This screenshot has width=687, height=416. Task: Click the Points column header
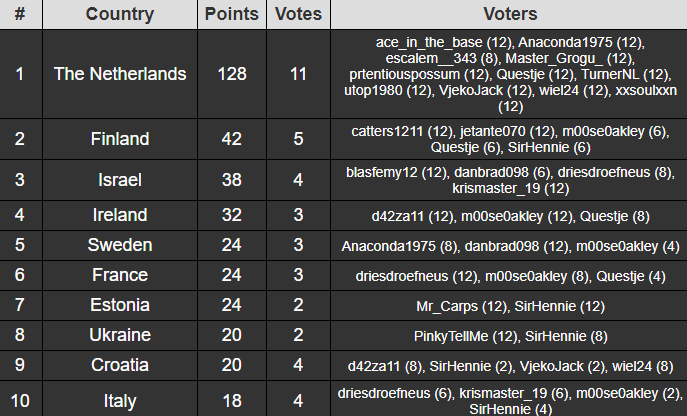(x=232, y=14)
